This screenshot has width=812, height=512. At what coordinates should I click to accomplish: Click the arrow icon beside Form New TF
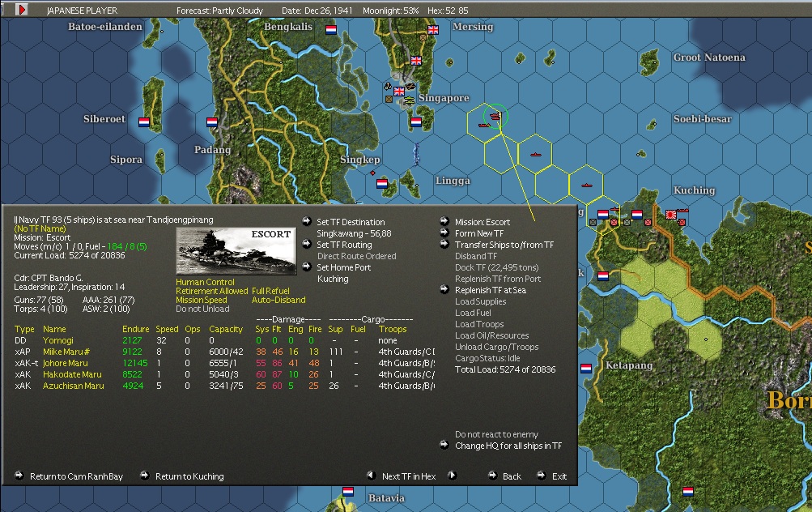(444, 233)
